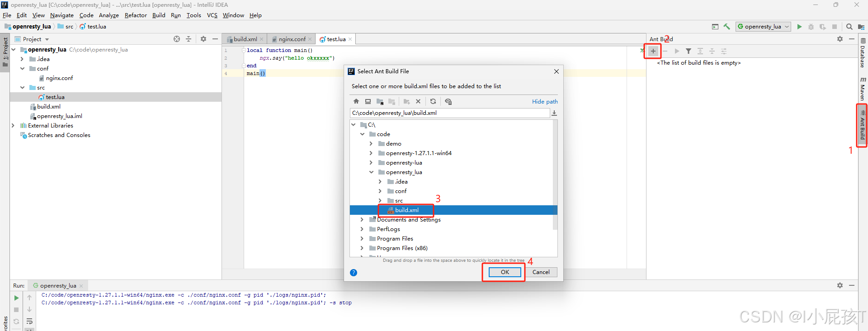The image size is (868, 331).
Task: Click the Hide path link
Action: 545,102
